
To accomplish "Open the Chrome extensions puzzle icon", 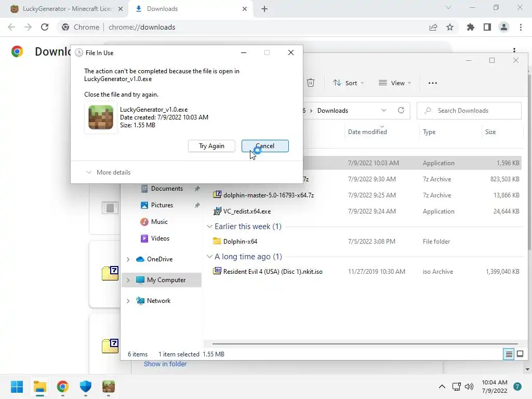I will click(x=471, y=27).
